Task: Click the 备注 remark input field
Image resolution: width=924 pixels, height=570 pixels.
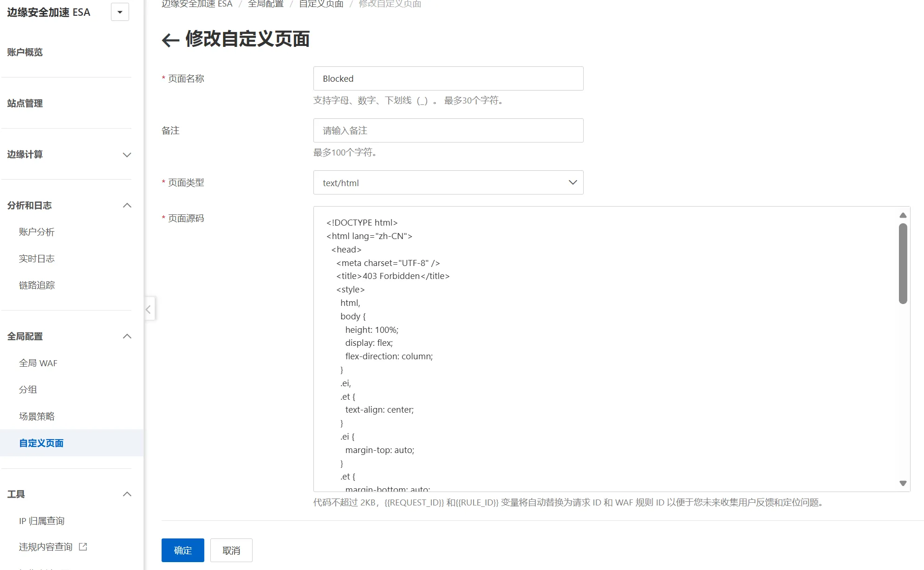Action: [448, 130]
